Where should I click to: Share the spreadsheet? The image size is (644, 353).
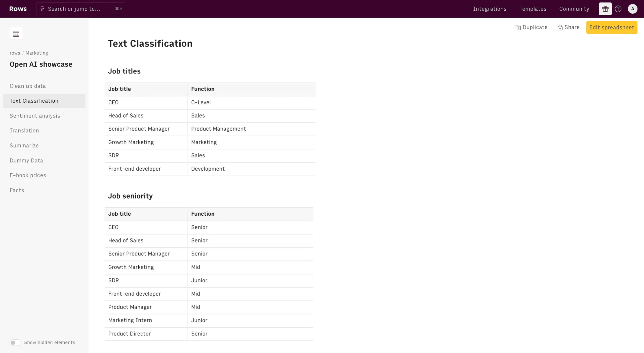[x=568, y=27]
